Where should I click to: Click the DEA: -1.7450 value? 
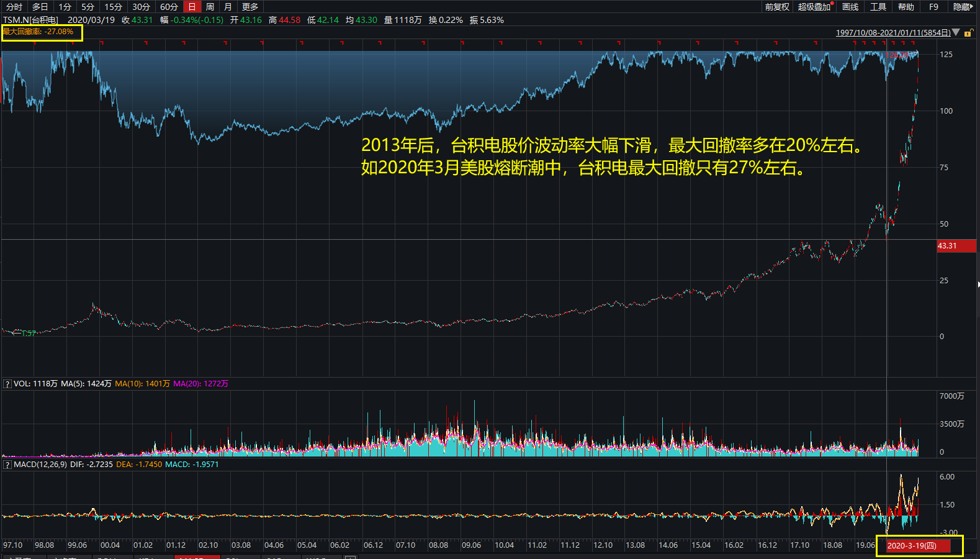point(139,465)
